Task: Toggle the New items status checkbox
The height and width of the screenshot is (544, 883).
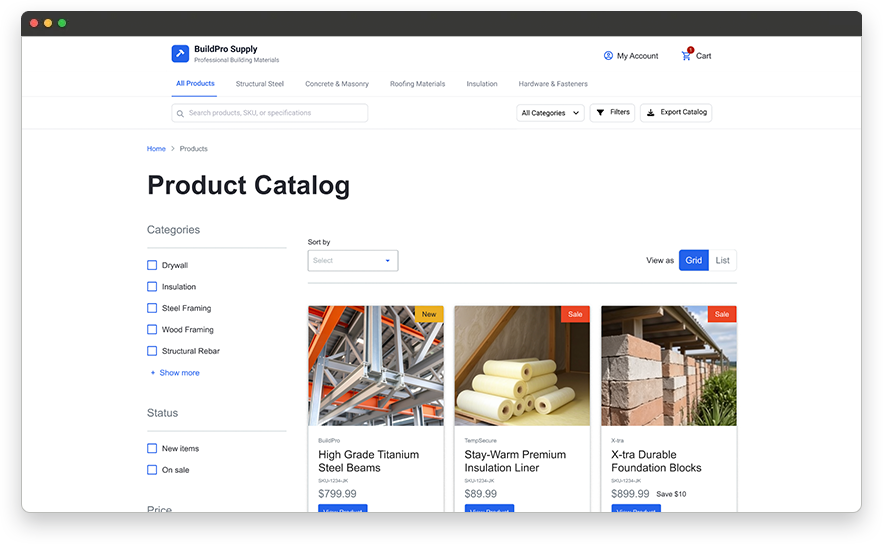Action: click(152, 448)
